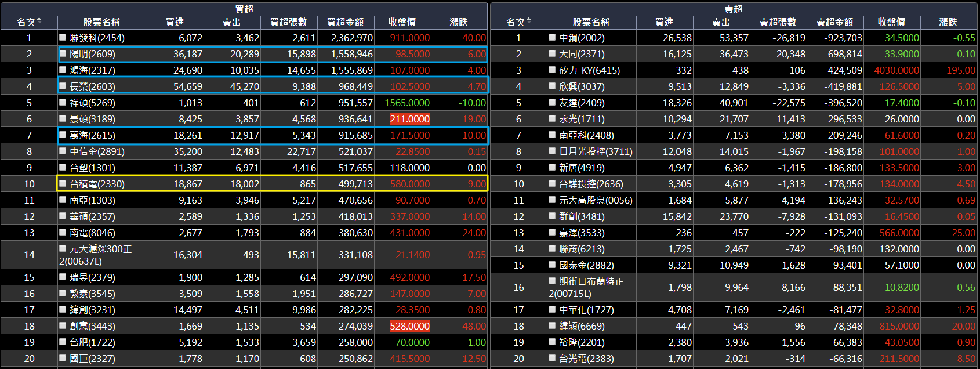
Task: Open 欣興(3037) in the 賣超 list
Action: (582, 86)
